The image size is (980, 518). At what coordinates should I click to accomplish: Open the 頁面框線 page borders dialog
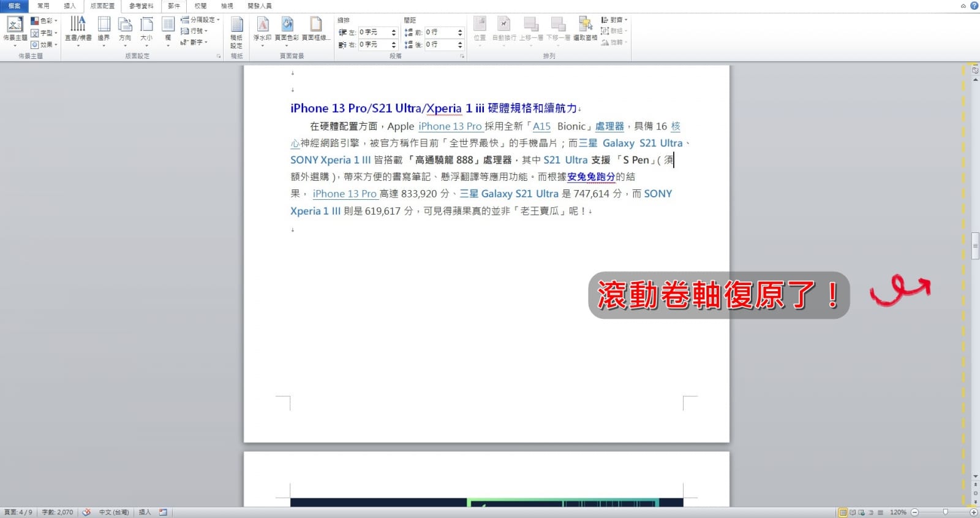point(316,29)
